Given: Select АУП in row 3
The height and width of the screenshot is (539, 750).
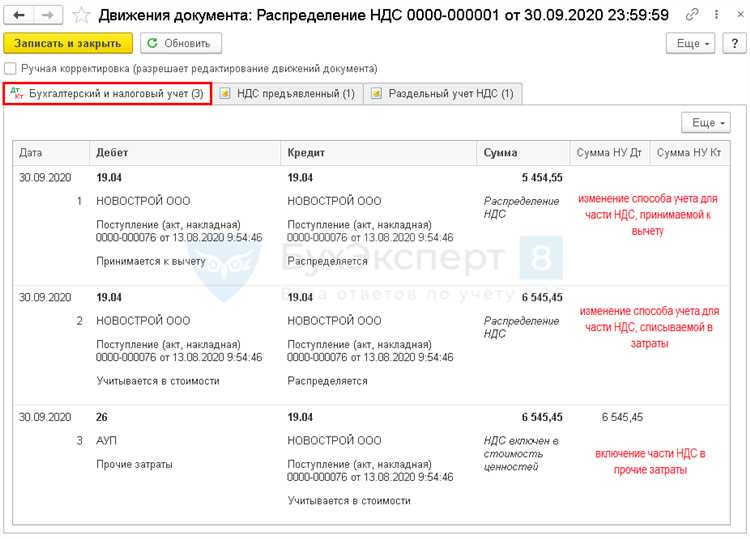Looking at the screenshot, I should point(106,440).
